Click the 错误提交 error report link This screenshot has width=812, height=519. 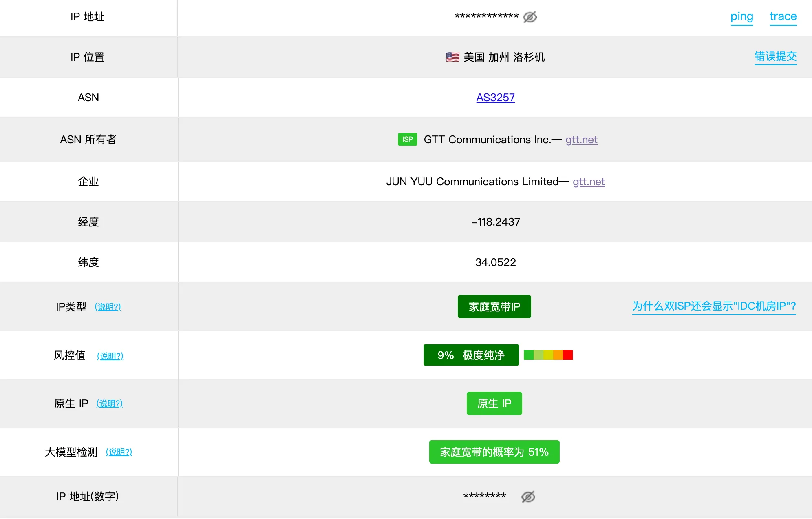tap(775, 56)
